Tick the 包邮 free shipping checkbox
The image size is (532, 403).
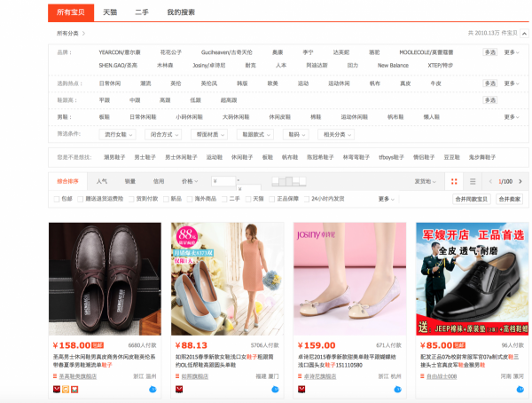click(x=57, y=199)
